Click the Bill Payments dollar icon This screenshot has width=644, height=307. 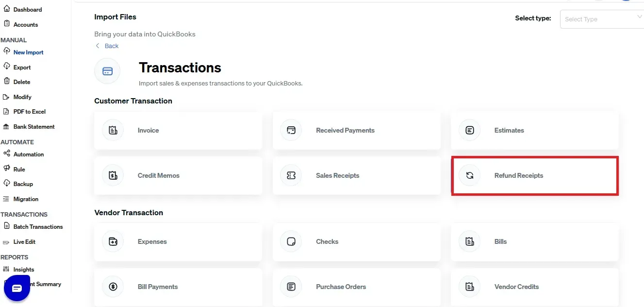tap(113, 287)
